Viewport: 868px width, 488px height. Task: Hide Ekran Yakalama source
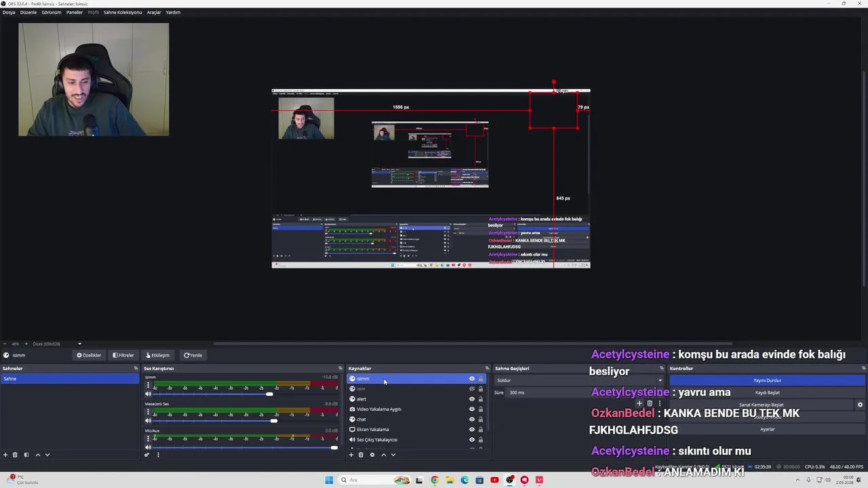[472, 430]
